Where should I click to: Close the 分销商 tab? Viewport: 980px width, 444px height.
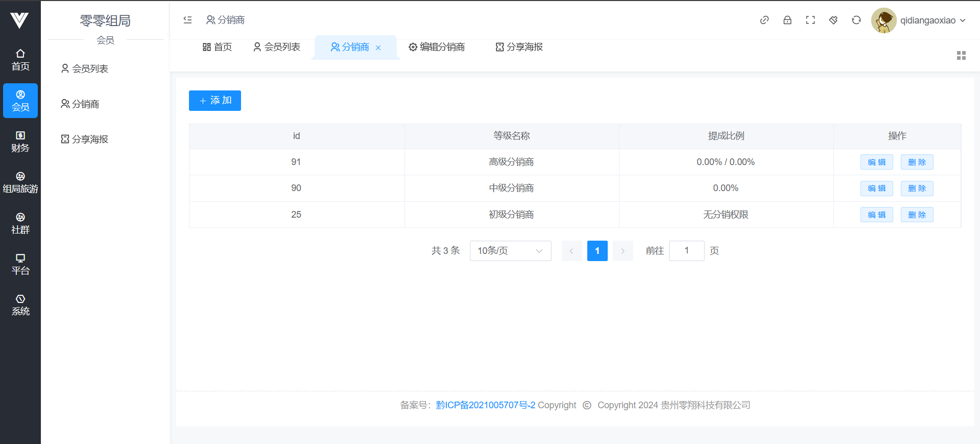(378, 48)
